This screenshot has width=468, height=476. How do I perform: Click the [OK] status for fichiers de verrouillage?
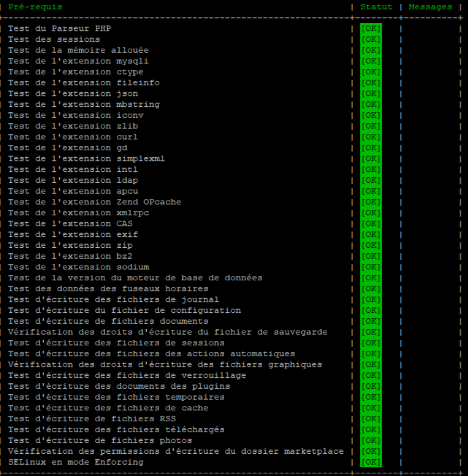click(371, 376)
